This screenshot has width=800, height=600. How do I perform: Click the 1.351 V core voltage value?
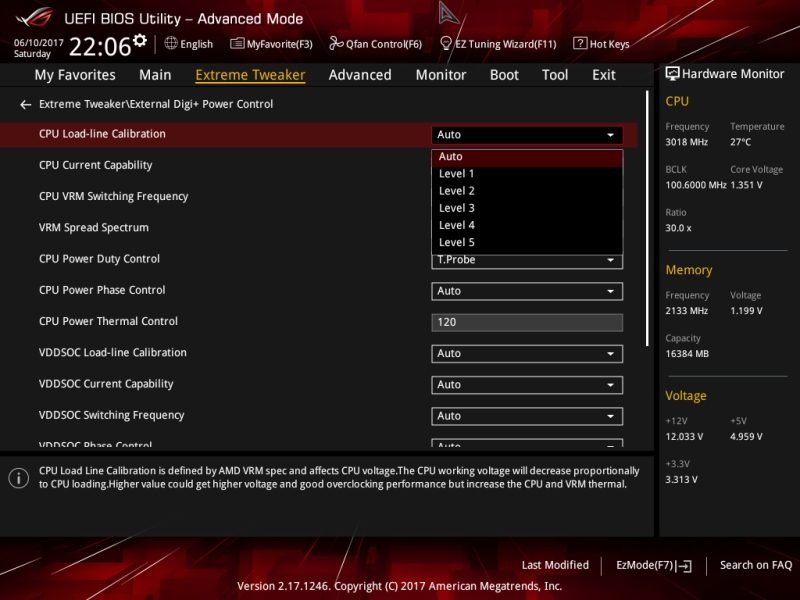point(746,185)
